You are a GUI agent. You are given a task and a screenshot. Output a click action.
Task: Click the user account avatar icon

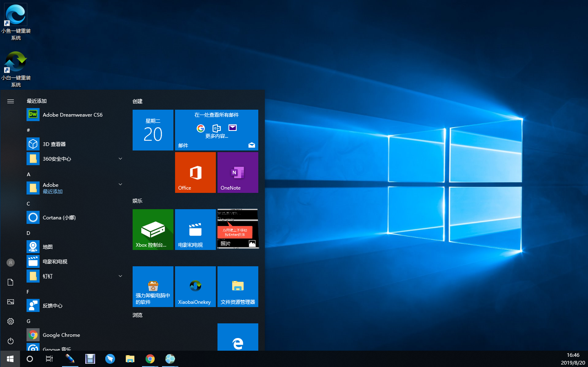tap(11, 263)
